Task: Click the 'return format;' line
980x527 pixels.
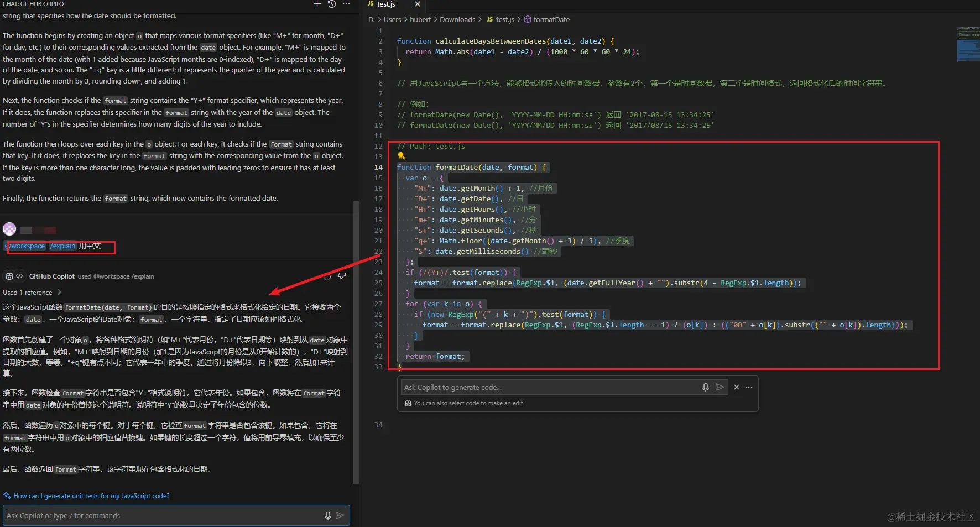Action: (x=435, y=356)
